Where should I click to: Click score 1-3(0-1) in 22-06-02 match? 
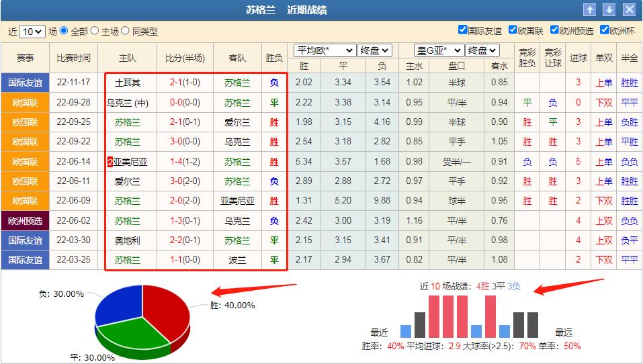pyautogui.click(x=185, y=220)
